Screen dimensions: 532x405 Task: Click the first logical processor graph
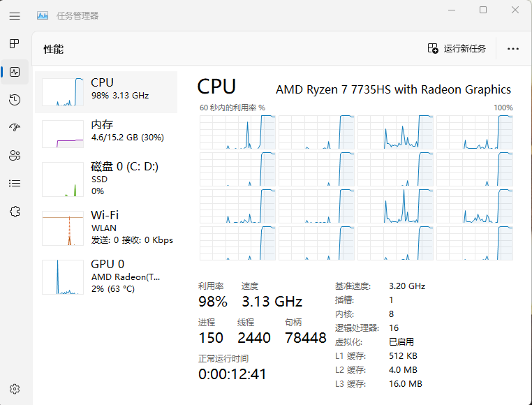[x=237, y=132]
